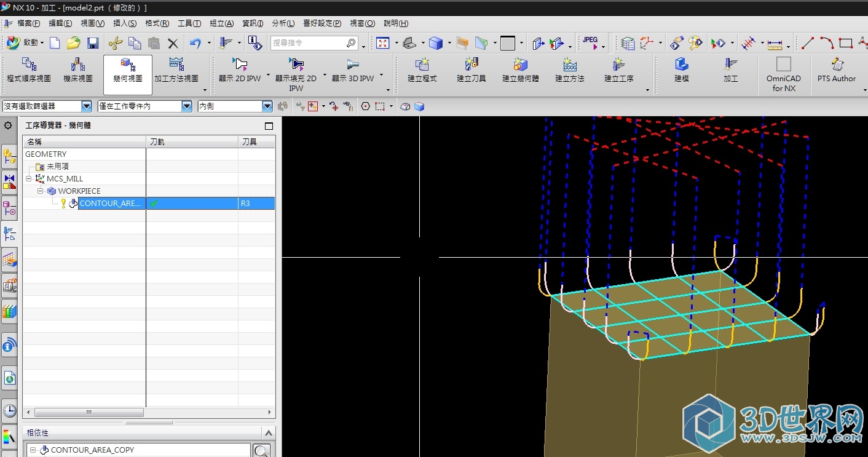Open the undo history dropdown arrow
This screenshot has height=457, width=868.
(209, 44)
